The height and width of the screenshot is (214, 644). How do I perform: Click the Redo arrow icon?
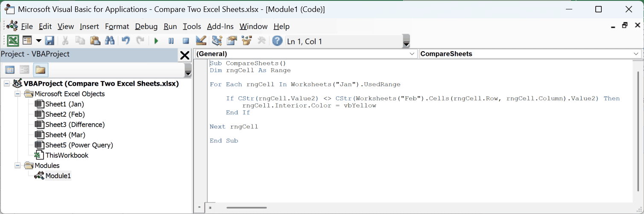140,41
